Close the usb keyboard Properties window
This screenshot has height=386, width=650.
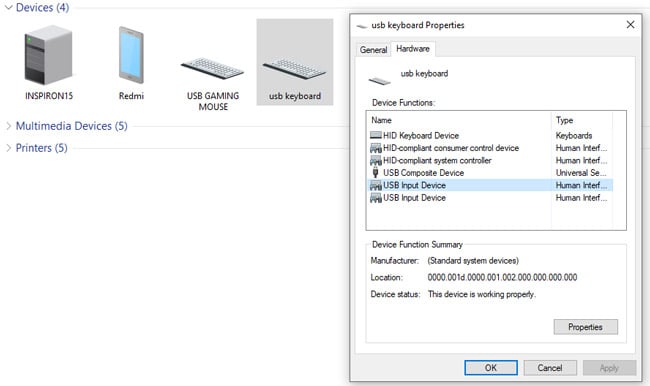(631, 24)
